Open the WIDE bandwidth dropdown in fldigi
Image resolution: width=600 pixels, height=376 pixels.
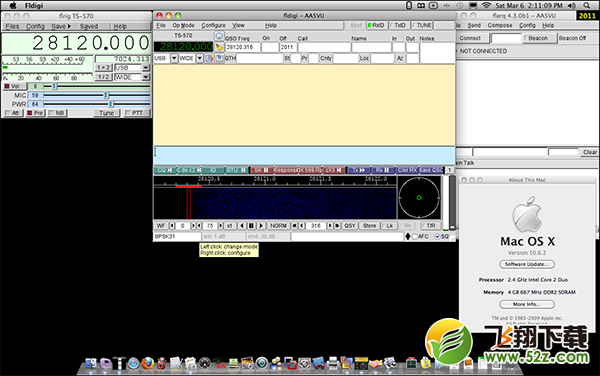(200, 58)
